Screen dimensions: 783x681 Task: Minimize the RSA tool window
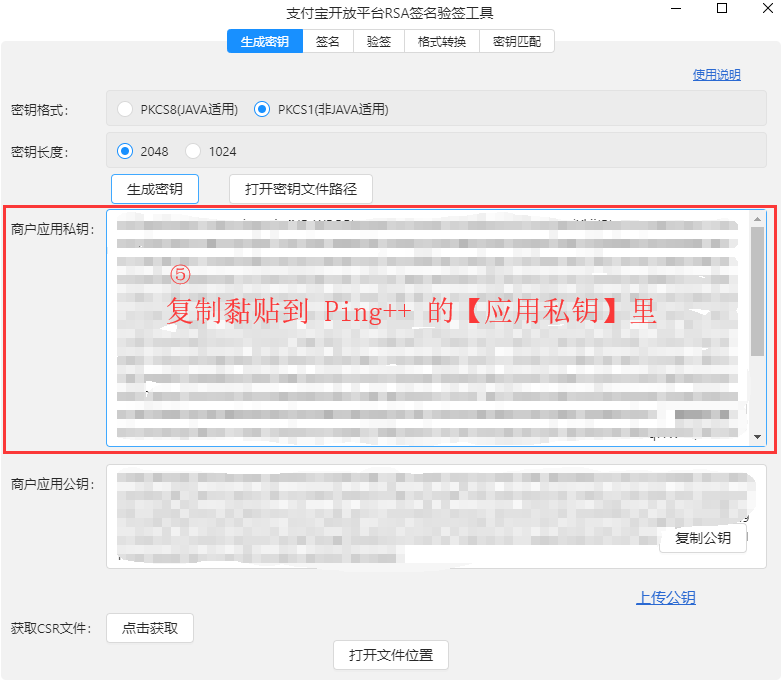click(676, 8)
